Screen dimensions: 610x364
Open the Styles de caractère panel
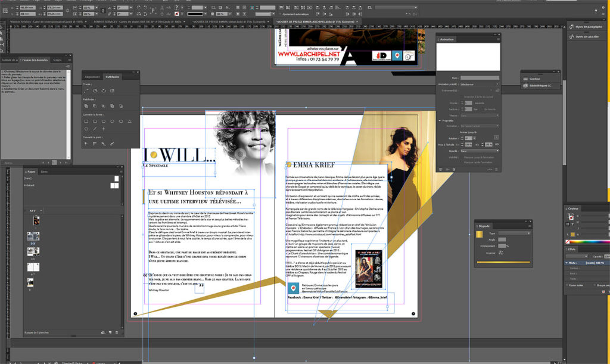pos(586,37)
